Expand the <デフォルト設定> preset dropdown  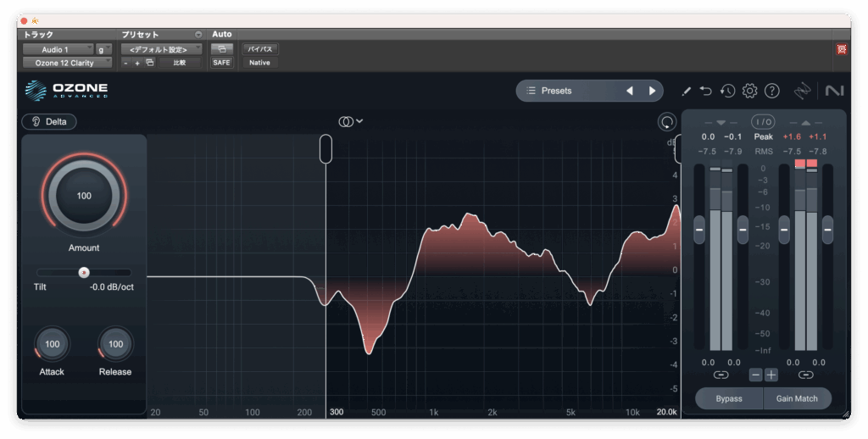160,49
